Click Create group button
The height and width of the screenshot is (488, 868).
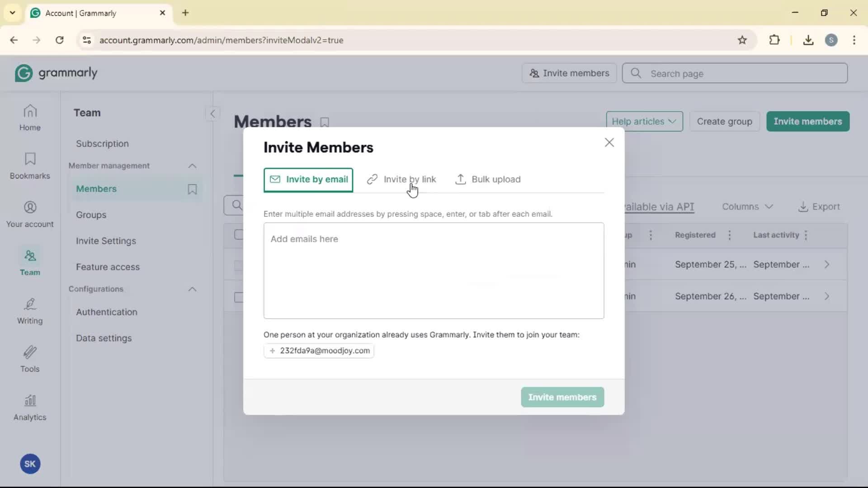click(x=724, y=122)
